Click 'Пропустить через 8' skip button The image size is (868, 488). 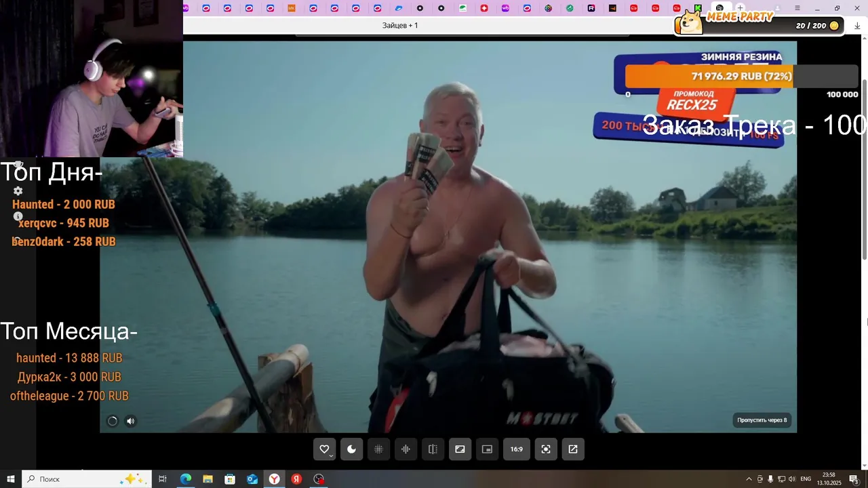(x=762, y=420)
